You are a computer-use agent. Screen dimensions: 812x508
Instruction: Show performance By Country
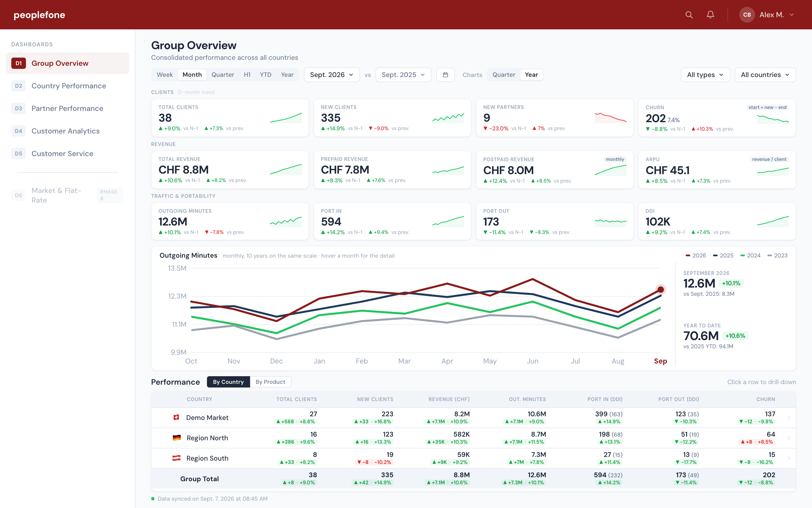coord(228,382)
